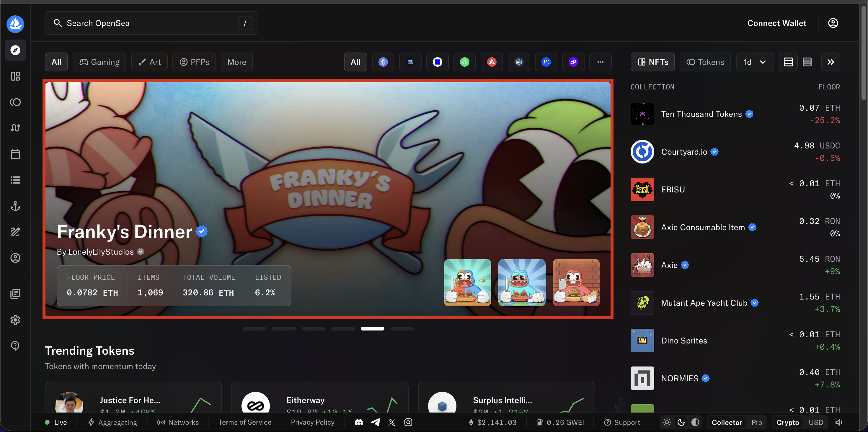
Task: Open Discord link in footer
Action: click(x=359, y=422)
